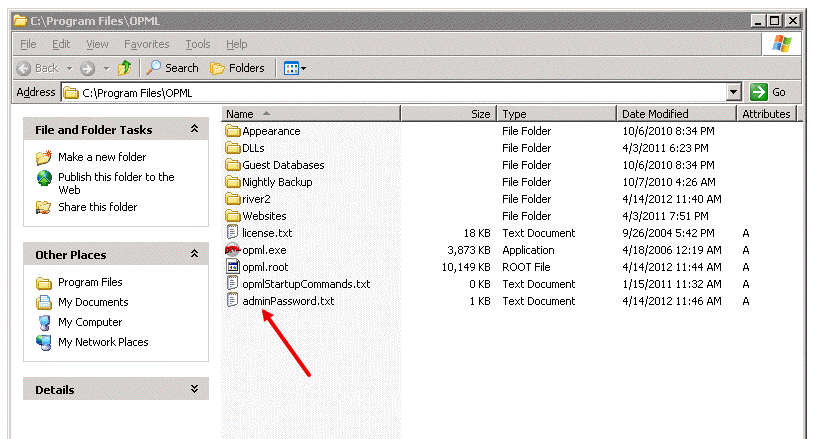The image size is (818, 439).
Task: Sort by the Date Modified column header
Action: pyautogui.click(x=676, y=114)
